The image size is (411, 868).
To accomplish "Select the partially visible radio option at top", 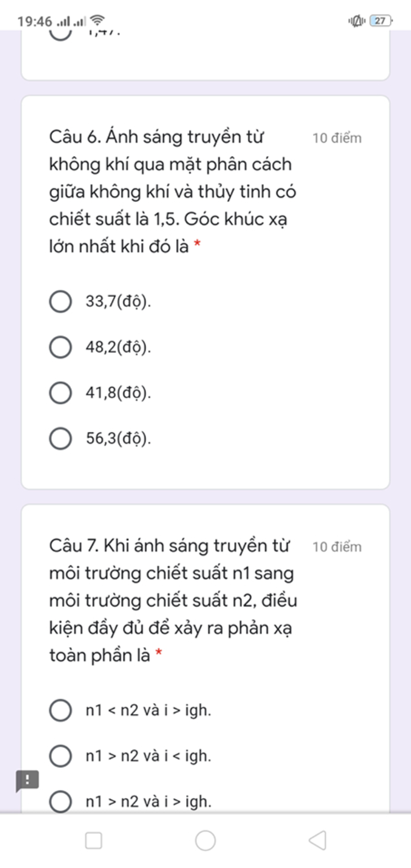I will 61,35.
